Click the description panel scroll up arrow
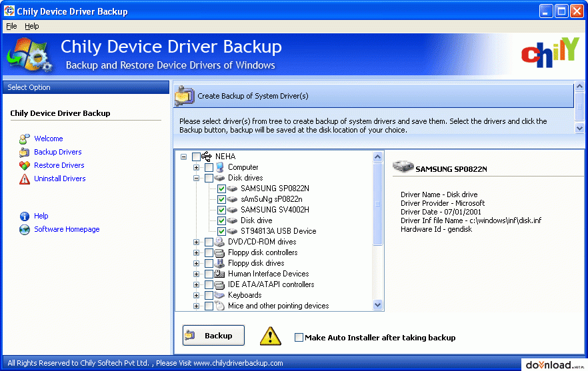 579,87
